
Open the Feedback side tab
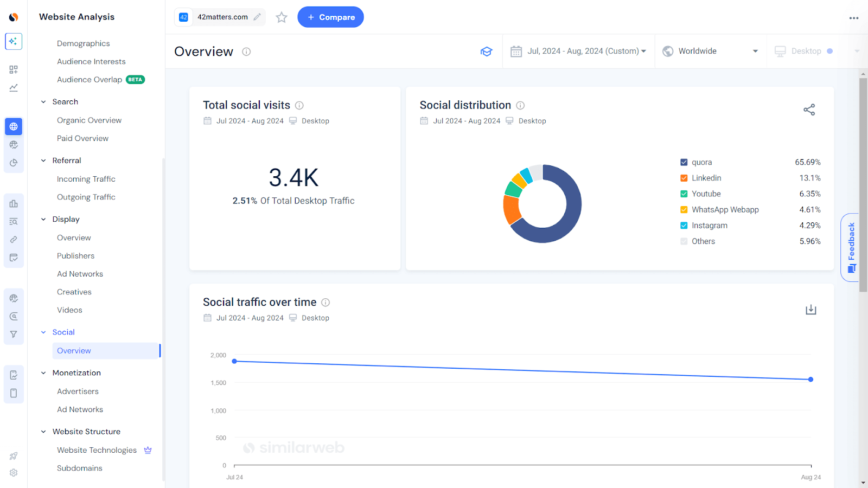(851, 247)
